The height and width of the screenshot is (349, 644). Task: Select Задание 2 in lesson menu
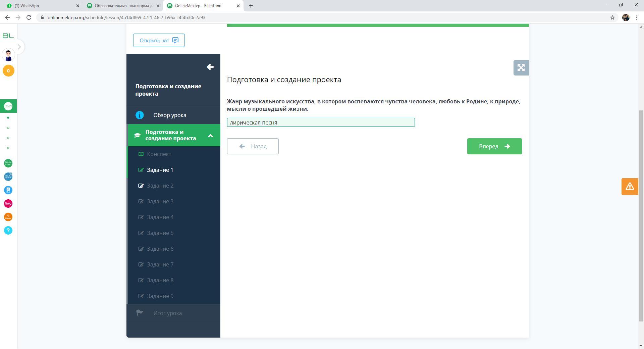[160, 186]
